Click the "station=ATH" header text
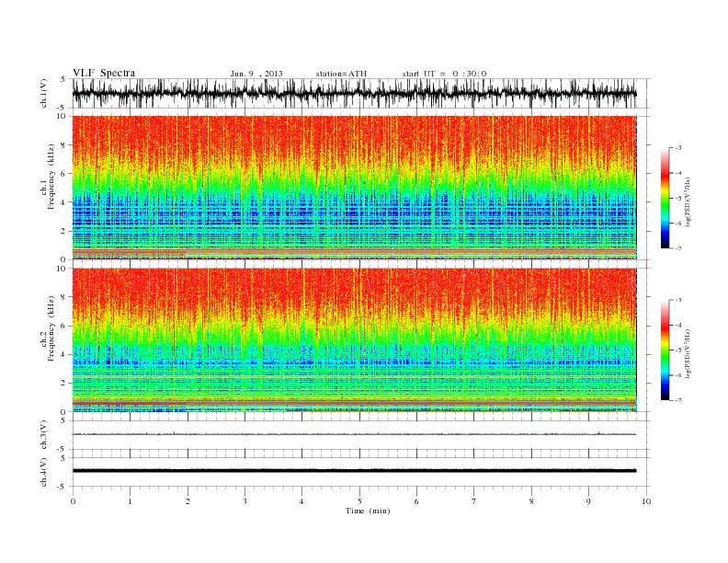The image size is (728, 563). pyautogui.click(x=341, y=74)
